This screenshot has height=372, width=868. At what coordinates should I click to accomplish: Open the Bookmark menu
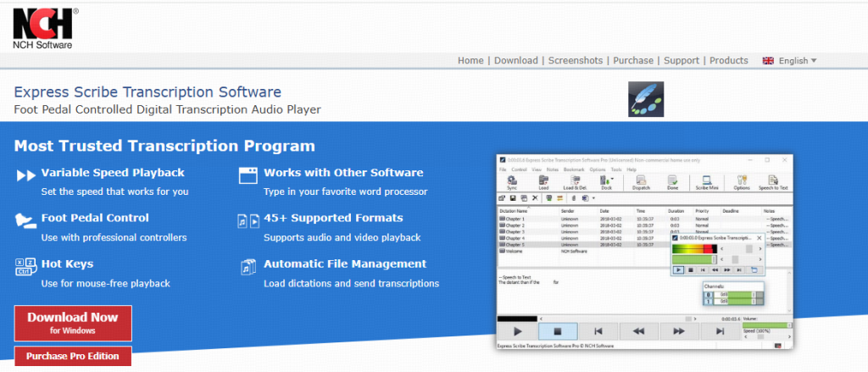pyautogui.click(x=574, y=169)
